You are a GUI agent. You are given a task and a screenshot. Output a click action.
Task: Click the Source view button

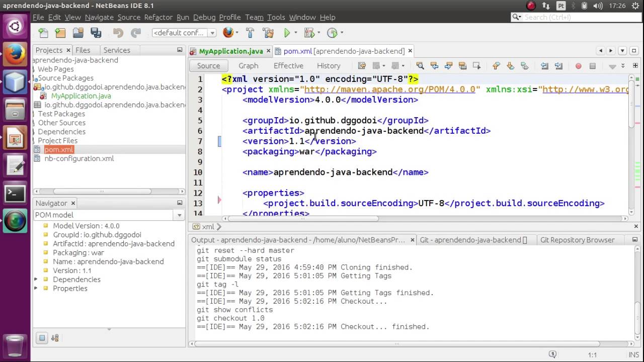(208, 66)
